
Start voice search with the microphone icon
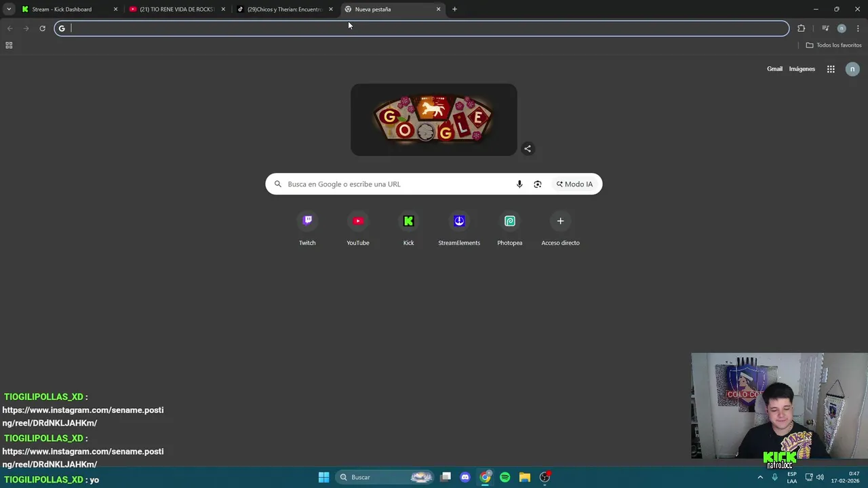[519, 184]
